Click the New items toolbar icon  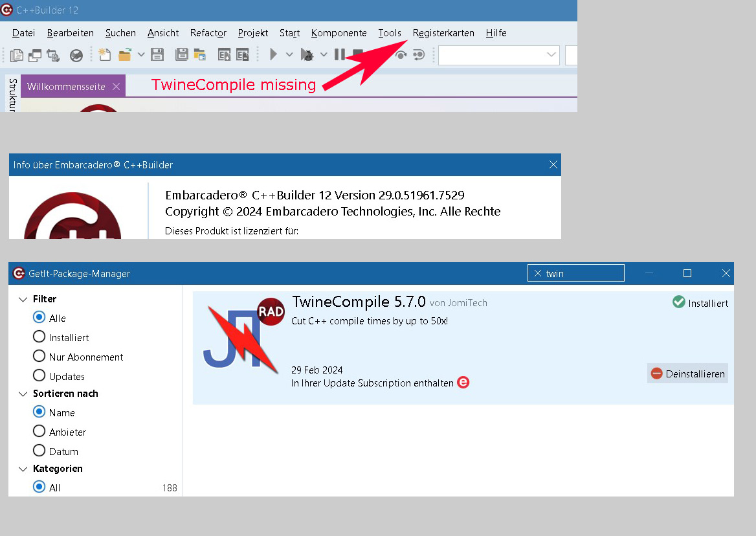tap(104, 55)
